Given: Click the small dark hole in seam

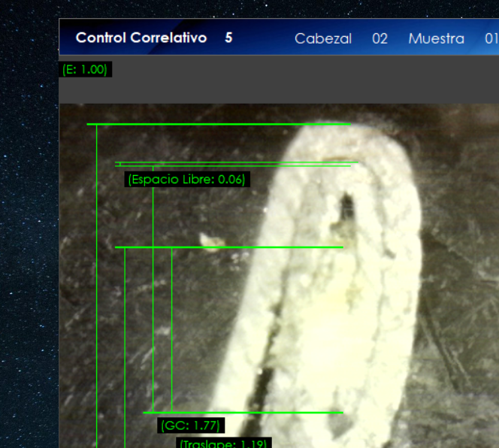Looking at the screenshot, I should (347, 205).
